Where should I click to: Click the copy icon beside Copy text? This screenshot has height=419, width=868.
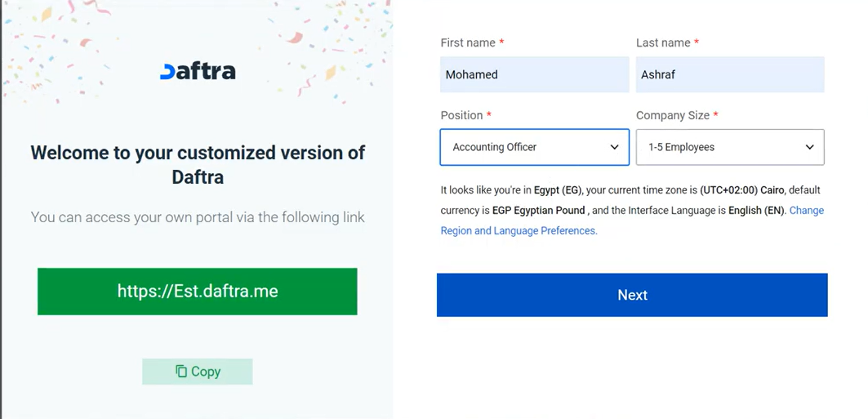pos(181,372)
